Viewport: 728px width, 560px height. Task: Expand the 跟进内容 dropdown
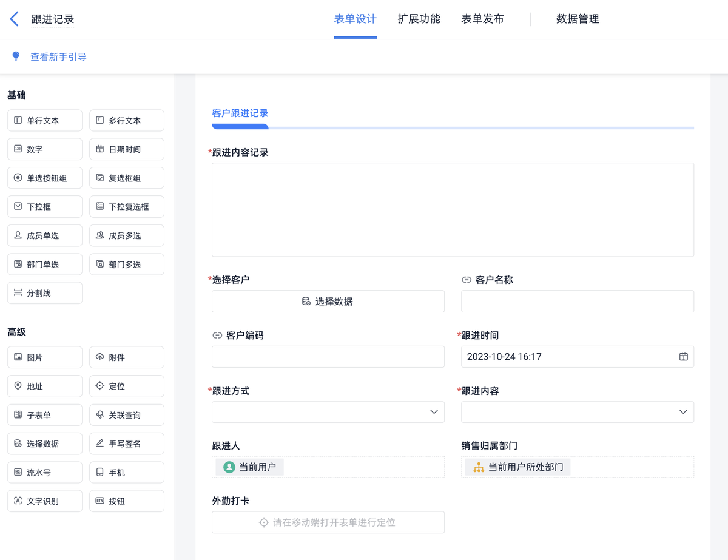point(577,412)
